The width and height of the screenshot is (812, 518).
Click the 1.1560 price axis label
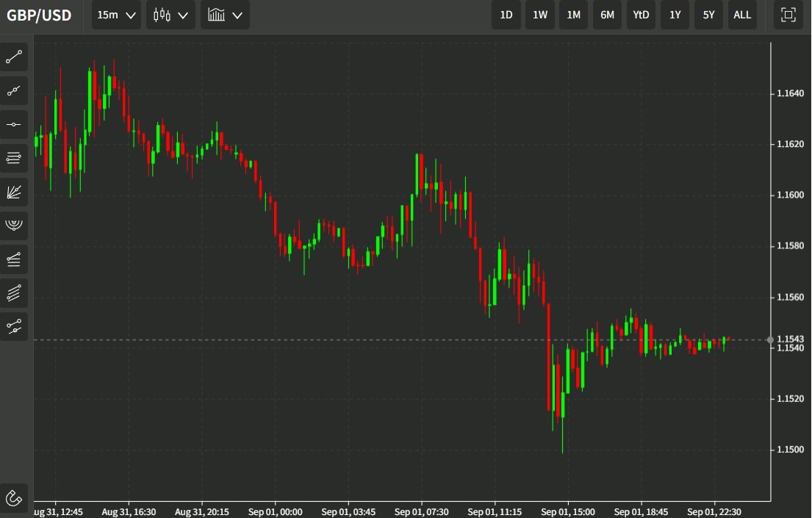coord(790,297)
